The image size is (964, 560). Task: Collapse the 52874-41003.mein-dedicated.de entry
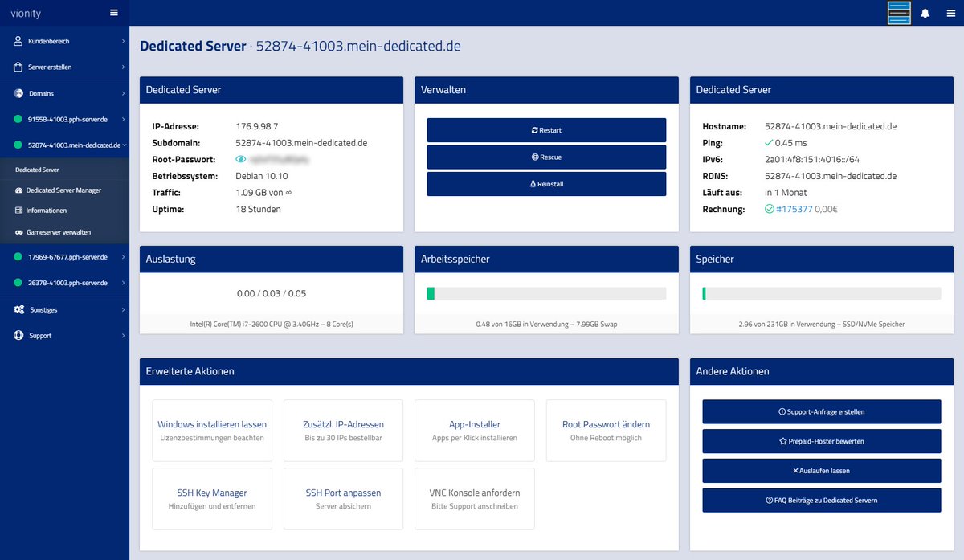pos(123,145)
